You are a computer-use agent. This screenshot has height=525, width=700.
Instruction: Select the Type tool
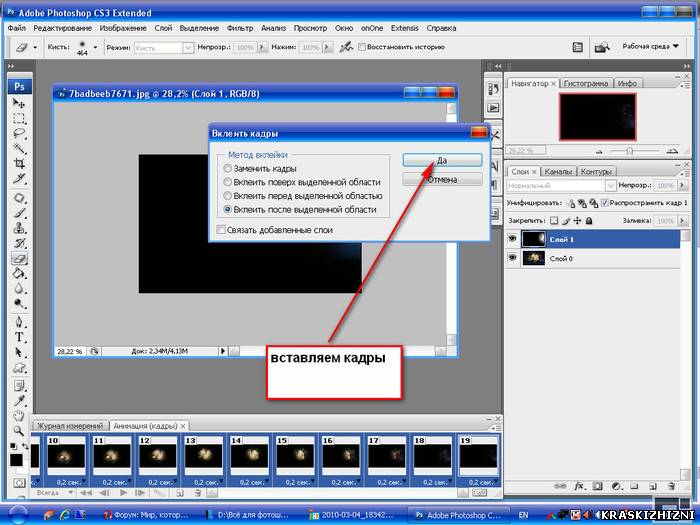[19, 337]
